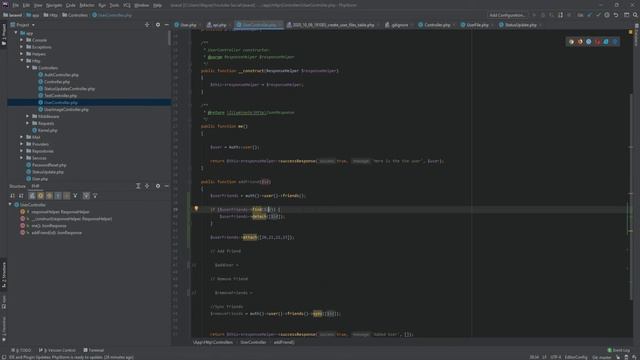Toggle sort by visibility in Structure toolbar
Screen dimensions: 640x360
13,196
